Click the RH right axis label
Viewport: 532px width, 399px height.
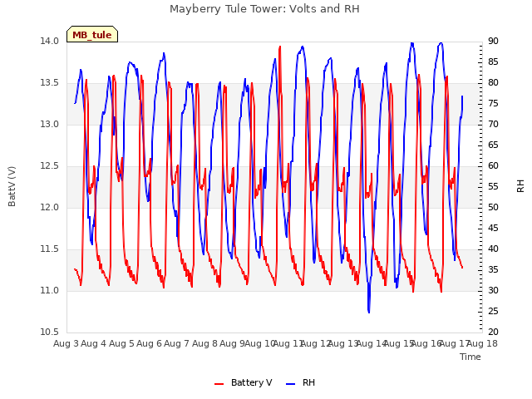point(520,186)
